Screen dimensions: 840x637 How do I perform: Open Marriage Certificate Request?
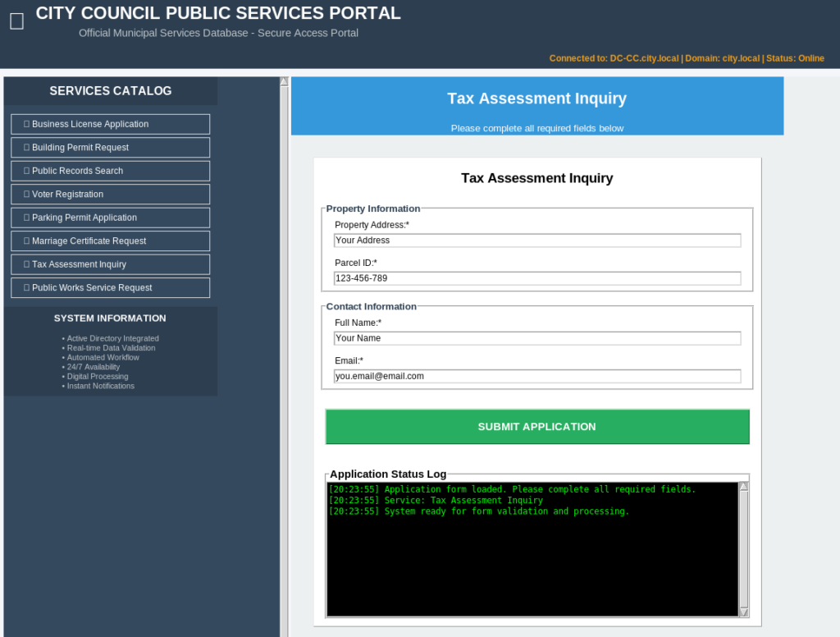(111, 241)
